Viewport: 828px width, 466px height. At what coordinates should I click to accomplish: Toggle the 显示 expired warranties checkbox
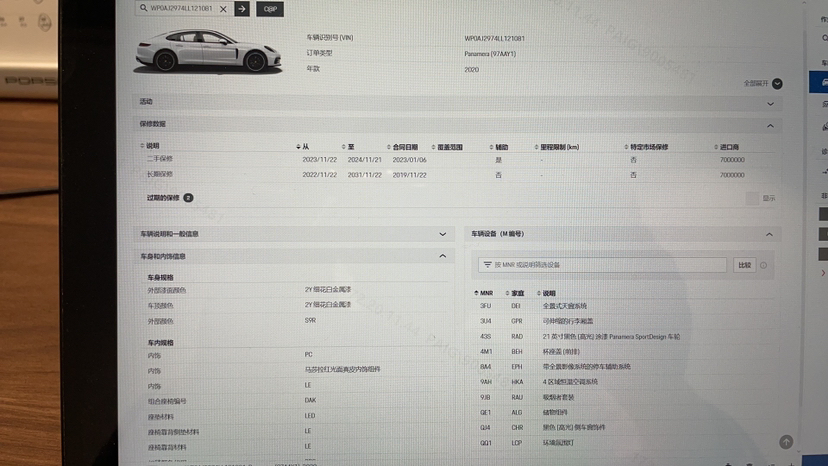(x=752, y=198)
